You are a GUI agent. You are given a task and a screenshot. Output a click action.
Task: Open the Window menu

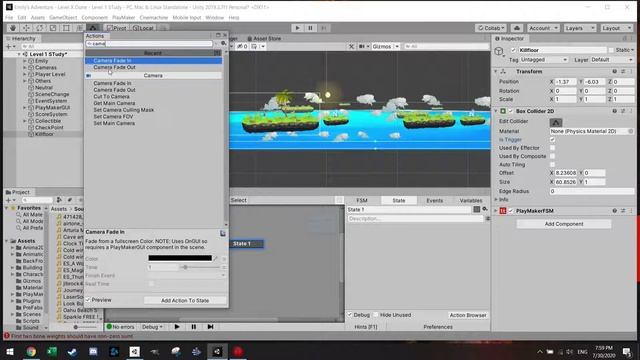click(214, 18)
